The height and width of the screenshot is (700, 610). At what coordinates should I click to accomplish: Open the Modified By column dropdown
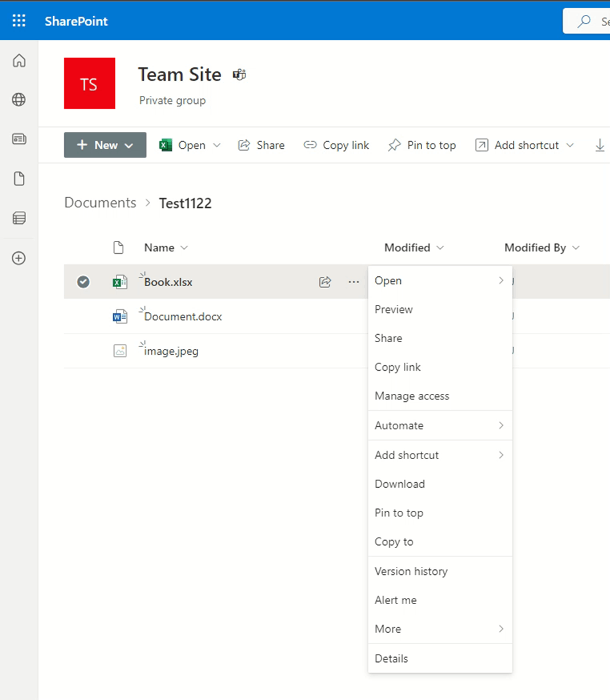pos(576,248)
